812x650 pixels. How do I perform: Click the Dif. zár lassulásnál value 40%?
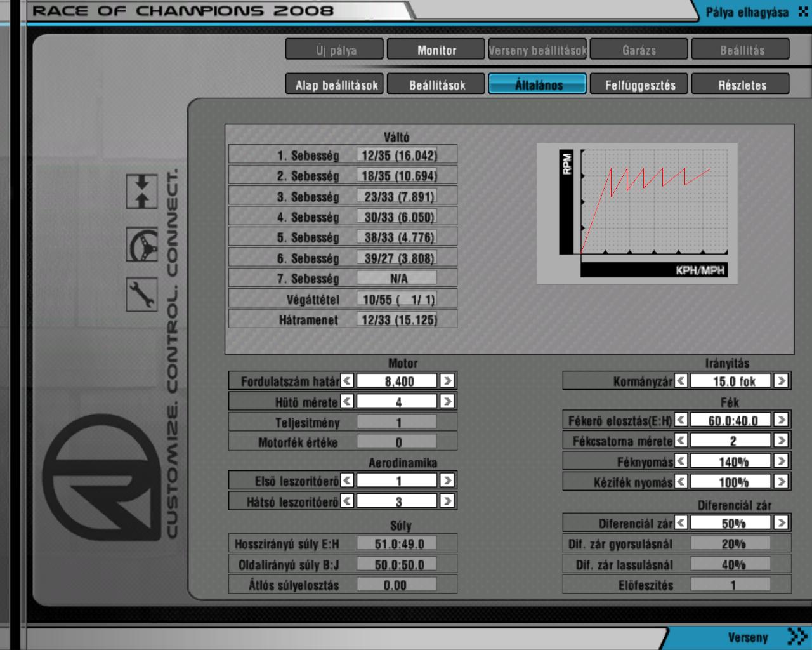pyautogui.click(x=731, y=564)
